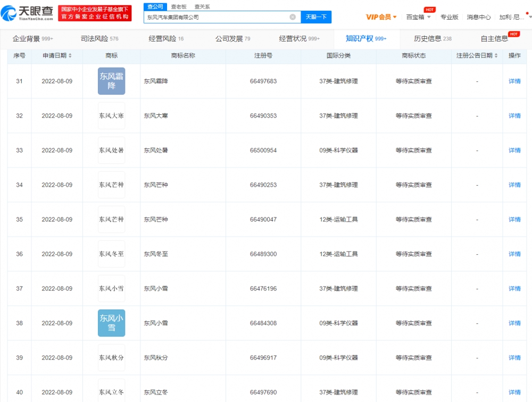Sort by registration announcement date arrows
The width and height of the screenshot is (532, 402).
[496, 56]
